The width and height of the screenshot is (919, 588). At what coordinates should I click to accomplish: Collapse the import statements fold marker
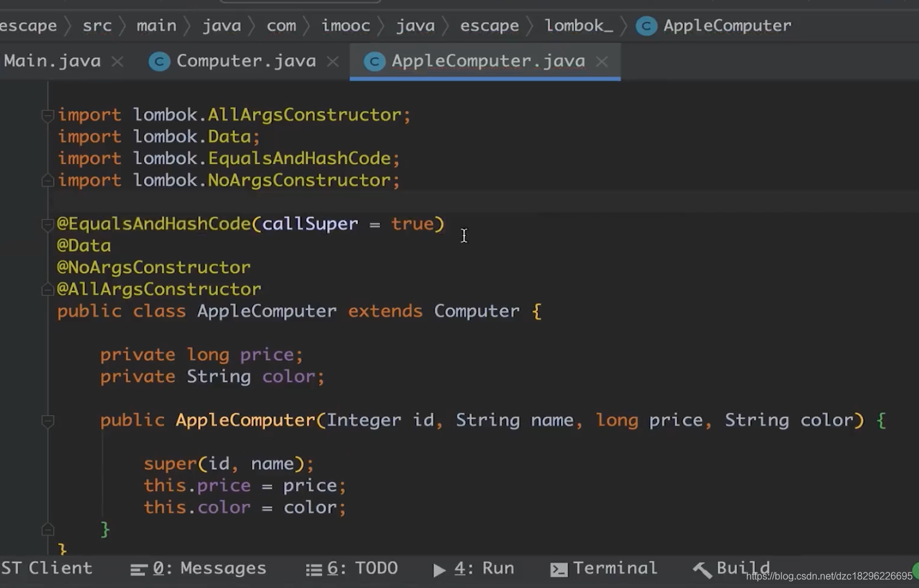(x=47, y=115)
